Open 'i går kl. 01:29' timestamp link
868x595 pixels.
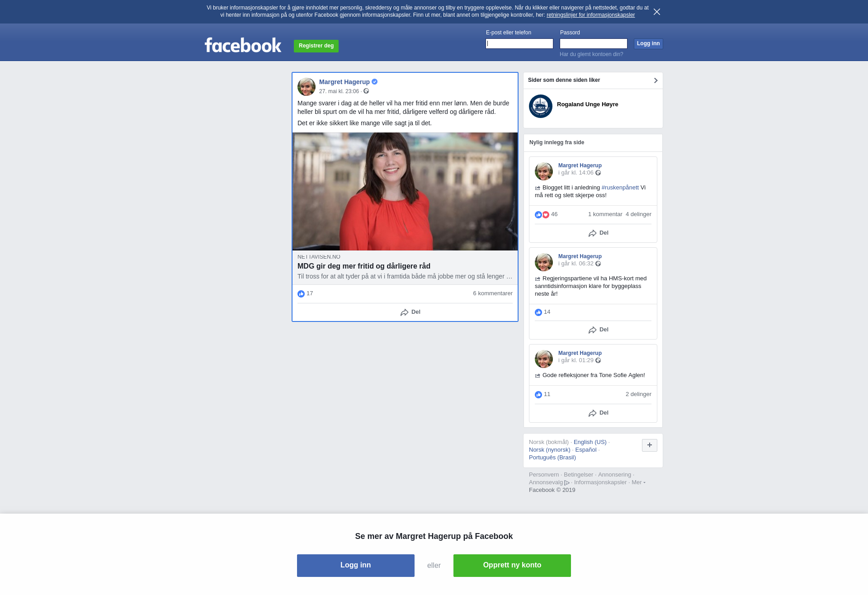click(576, 360)
